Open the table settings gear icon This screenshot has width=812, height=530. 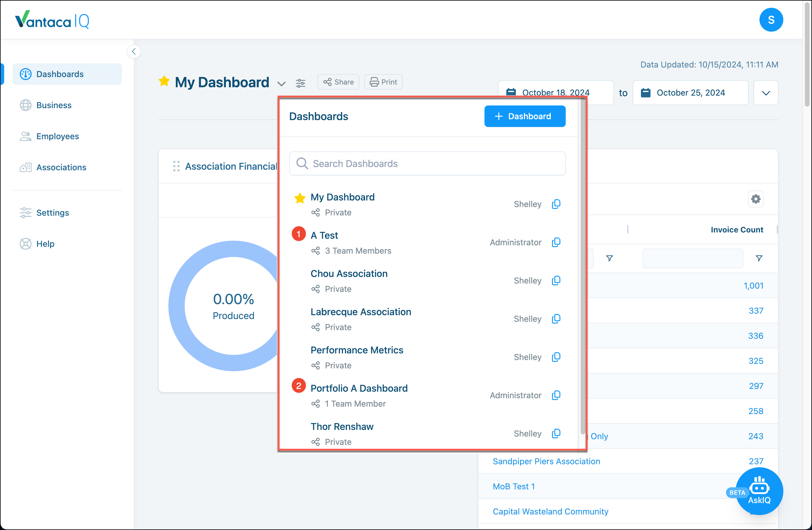(x=756, y=199)
